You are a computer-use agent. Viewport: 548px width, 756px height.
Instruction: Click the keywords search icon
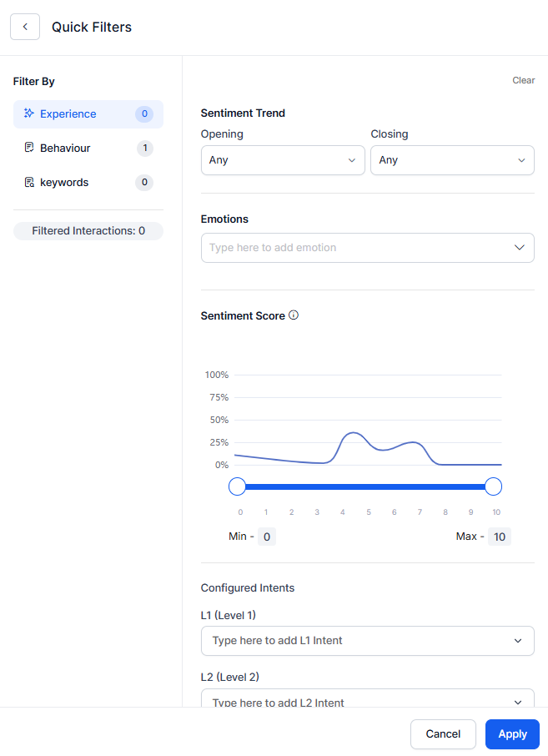(29, 182)
